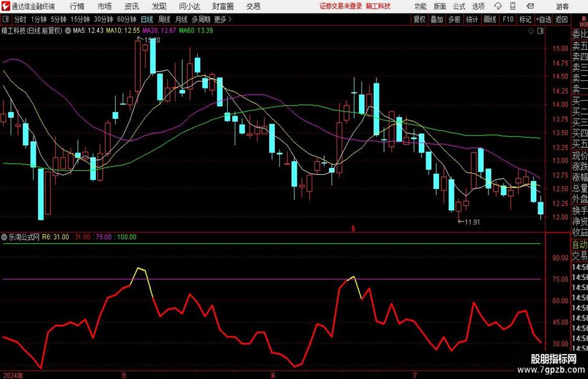588x379 pixels.
Task: Click the 委比 row in the quote panel
Action: pos(580,34)
